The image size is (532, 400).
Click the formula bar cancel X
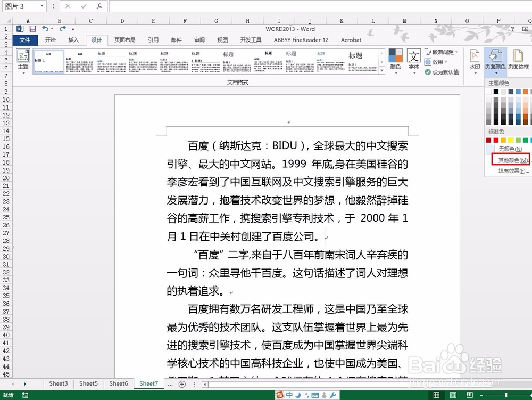click(68, 6)
